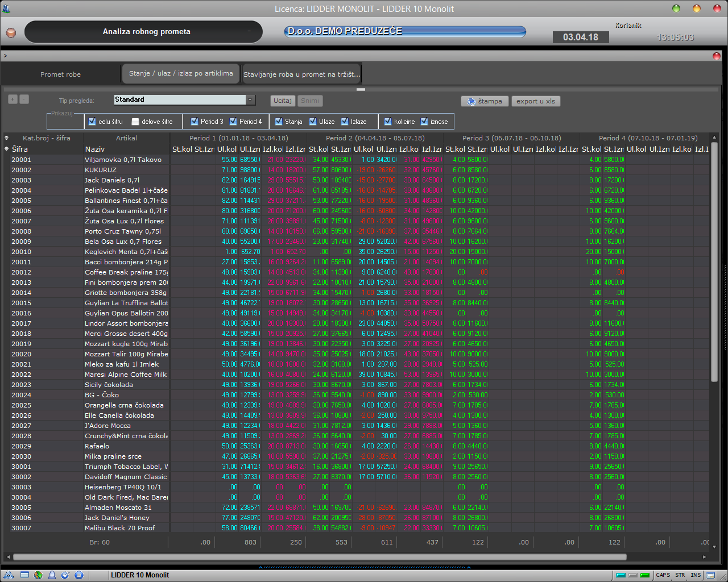This screenshot has height=582, width=728.
Task: Click the form window icon at status bar right
Action: click(x=710, y=575)
